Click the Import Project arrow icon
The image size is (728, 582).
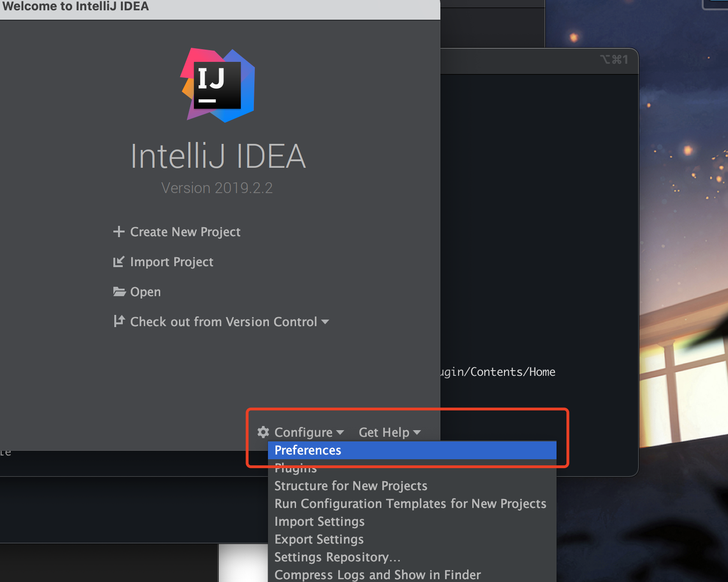tap(120, 261)
